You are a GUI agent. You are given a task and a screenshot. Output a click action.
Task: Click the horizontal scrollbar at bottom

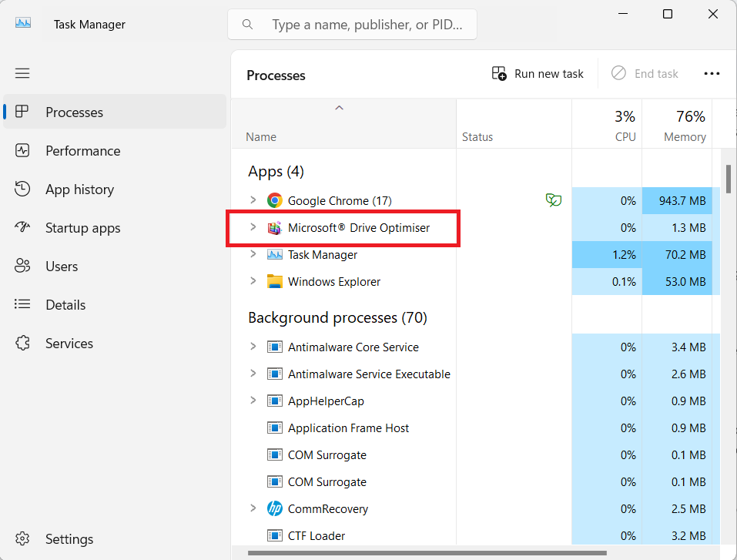pos(427,552)
